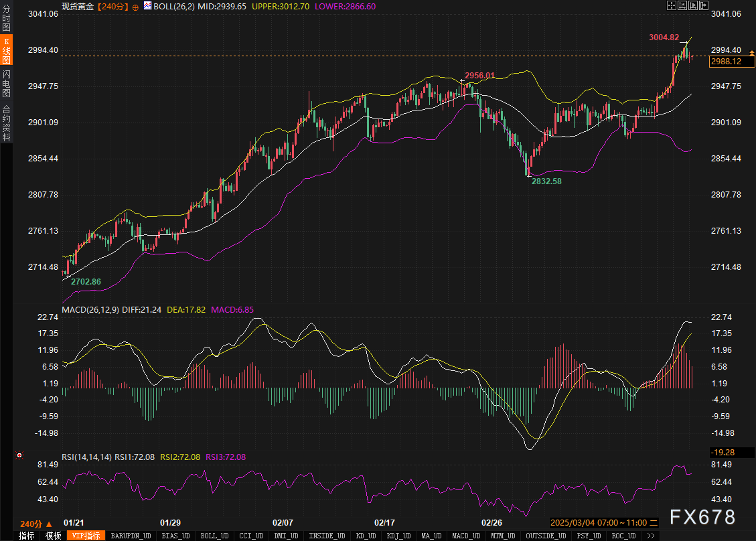Click the date range box at bottom right
The height and width of the screenshot is (541, 756).
[599, 522]
